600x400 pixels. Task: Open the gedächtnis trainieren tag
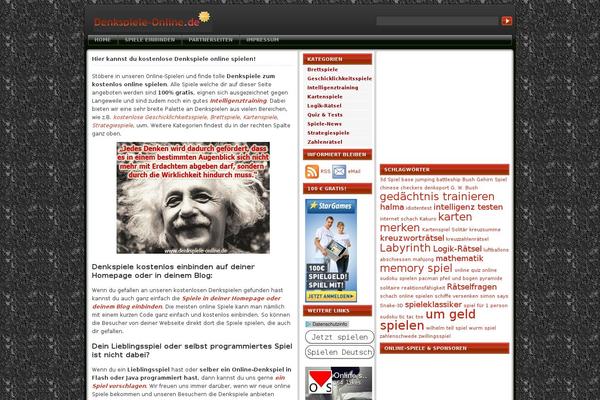click(437, 196)
